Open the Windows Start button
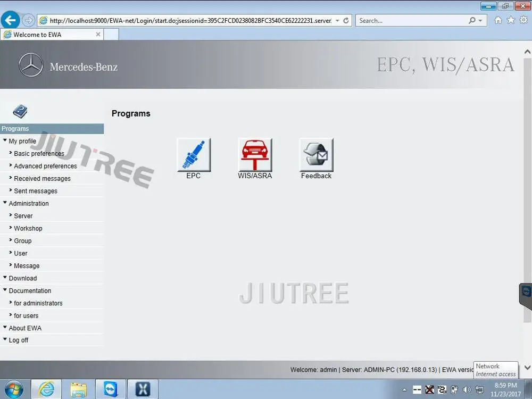 click(x=13, y=389)
